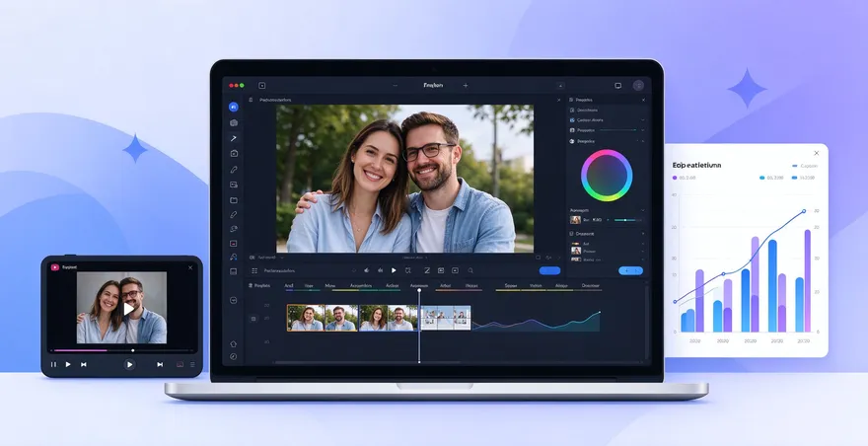Click the speaker volume icon in the playback toolbar
The width and height of the screenshot is (868, 446).
pyautogui.click(x=366, y=270)
